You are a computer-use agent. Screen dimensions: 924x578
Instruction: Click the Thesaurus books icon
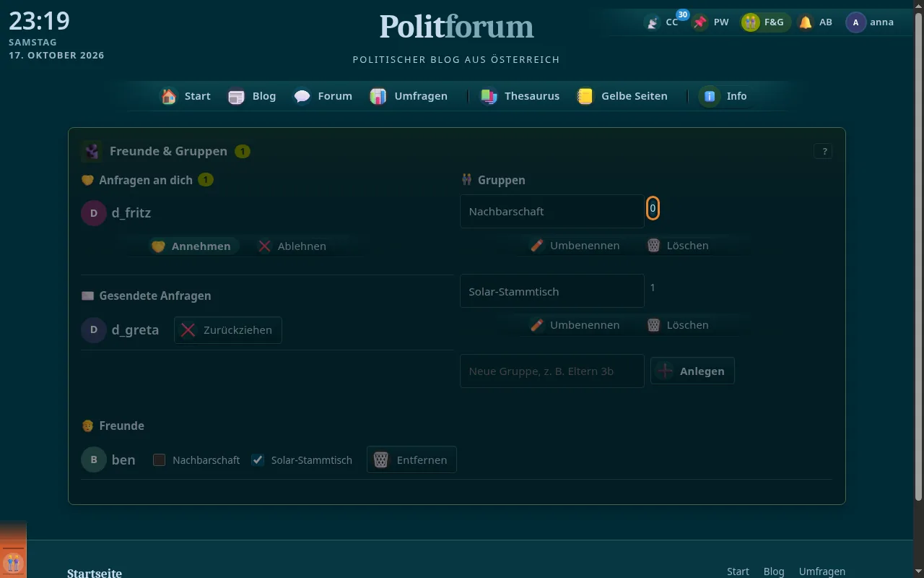(x=489, y=96)
